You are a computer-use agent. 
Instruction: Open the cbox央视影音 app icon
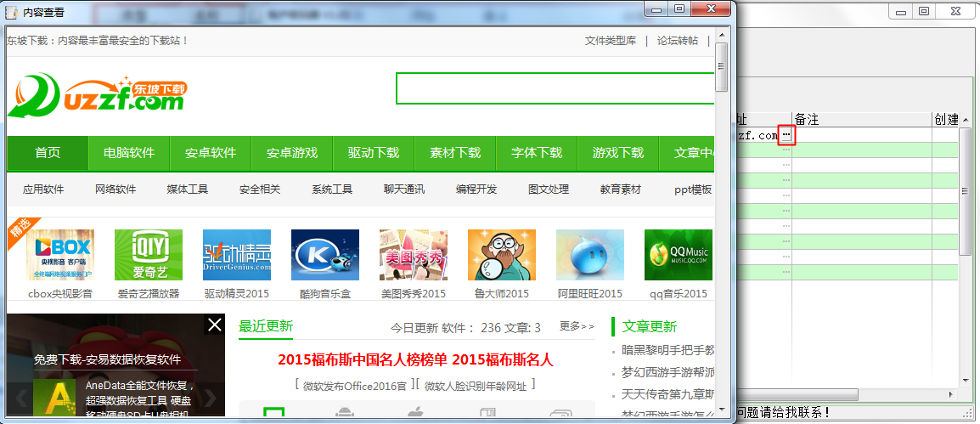point(60,255)
